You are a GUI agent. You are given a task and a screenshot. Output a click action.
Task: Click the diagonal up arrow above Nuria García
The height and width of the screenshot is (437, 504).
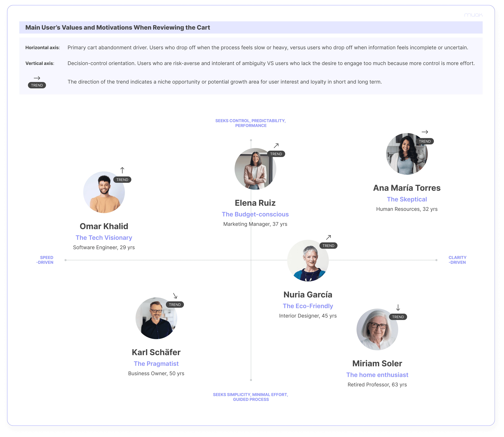pyautogui.click(x=328, y=237)
